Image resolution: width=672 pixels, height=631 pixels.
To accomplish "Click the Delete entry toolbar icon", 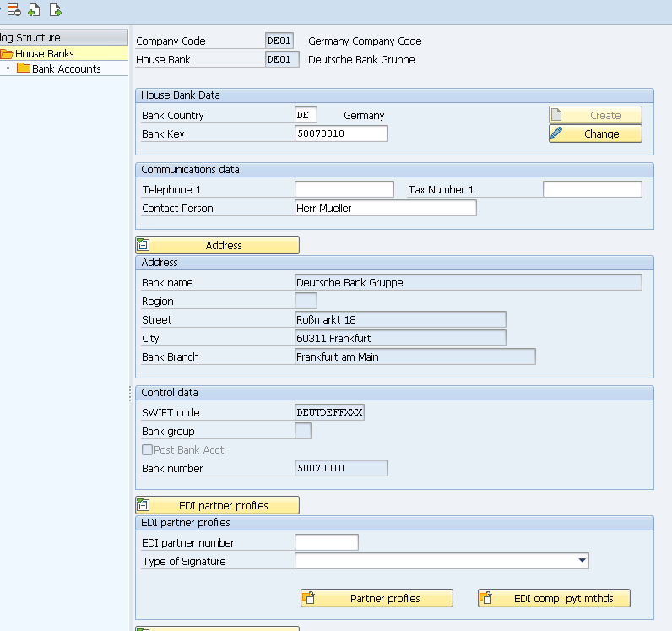I will [14, 10].
